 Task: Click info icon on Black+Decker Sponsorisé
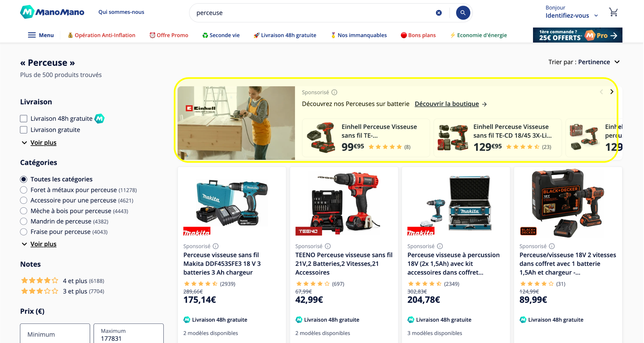click(x=552, y=246)
